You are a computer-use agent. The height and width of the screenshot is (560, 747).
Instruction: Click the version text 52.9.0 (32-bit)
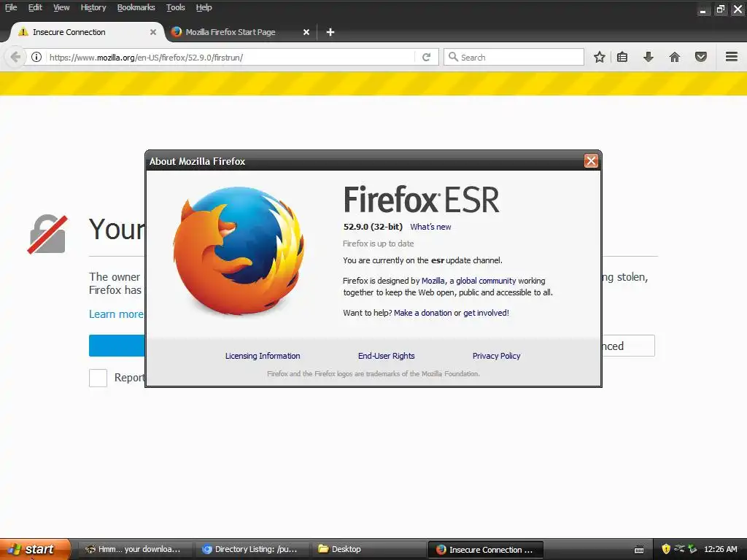(373, 227)
